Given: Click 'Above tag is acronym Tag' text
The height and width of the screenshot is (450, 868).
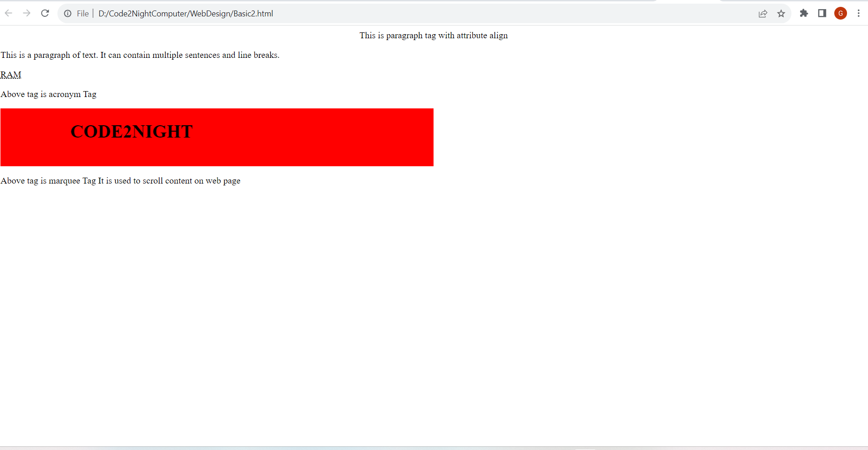Looking at the screenshot, I should click(48, 94).
